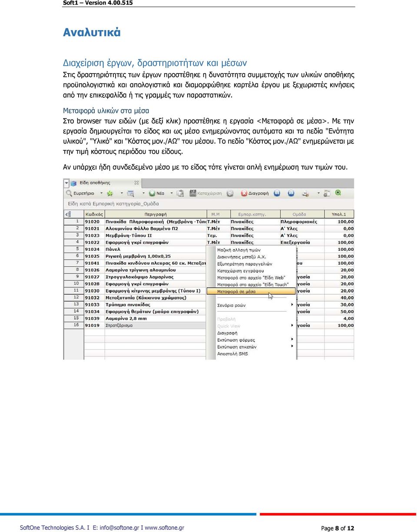The height and width of the screenshot is (532, 417).
Task: Click the Υπολ.1 column header
Action: 339,214
